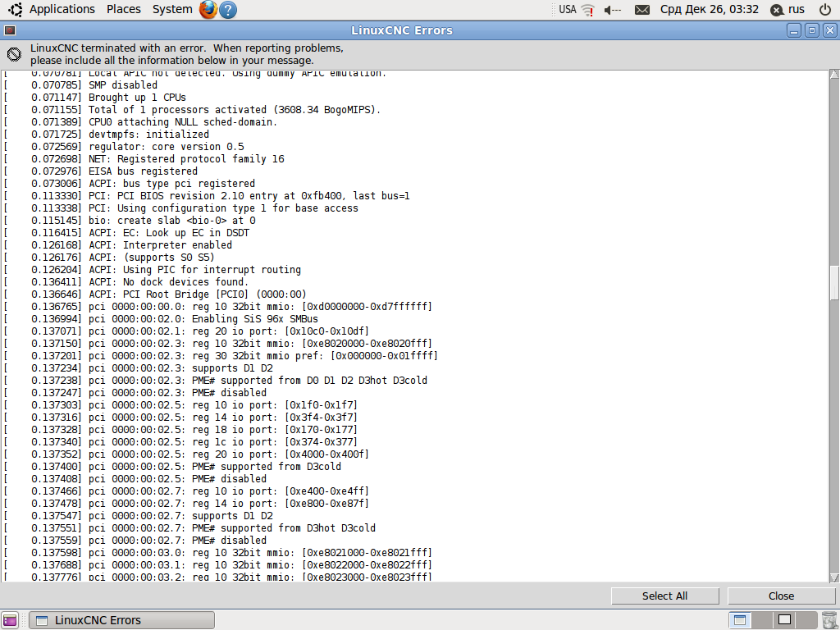Open the network manager wifi icon

point(588,10)
